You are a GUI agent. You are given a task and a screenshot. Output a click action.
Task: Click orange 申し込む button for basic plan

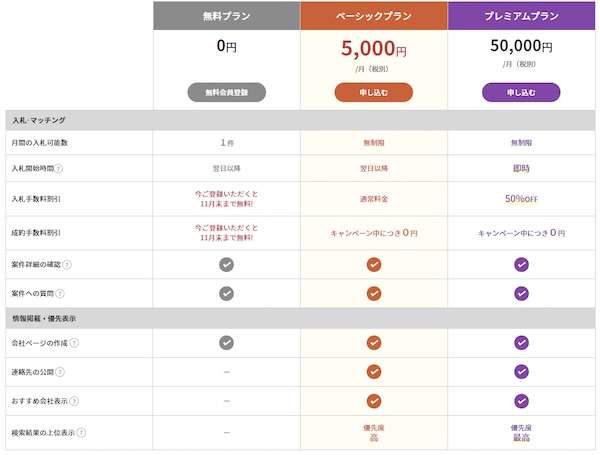click(x=373, y=92)
